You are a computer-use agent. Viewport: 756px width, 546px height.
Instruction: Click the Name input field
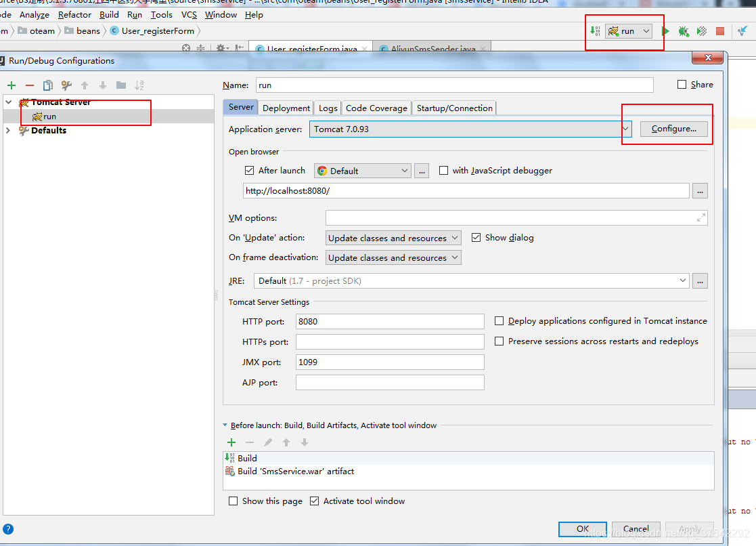(455, 85)
